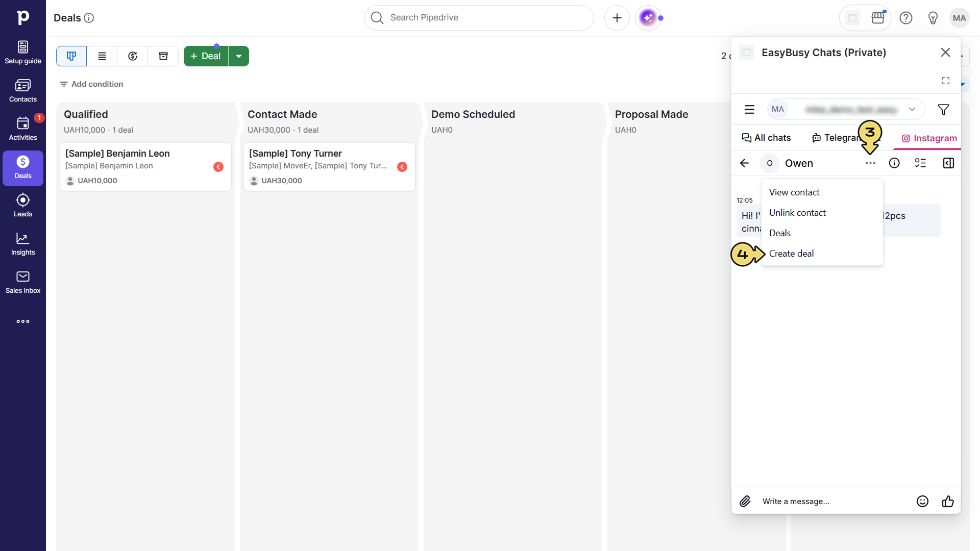Click the green + Deal button

click(206, 56)
